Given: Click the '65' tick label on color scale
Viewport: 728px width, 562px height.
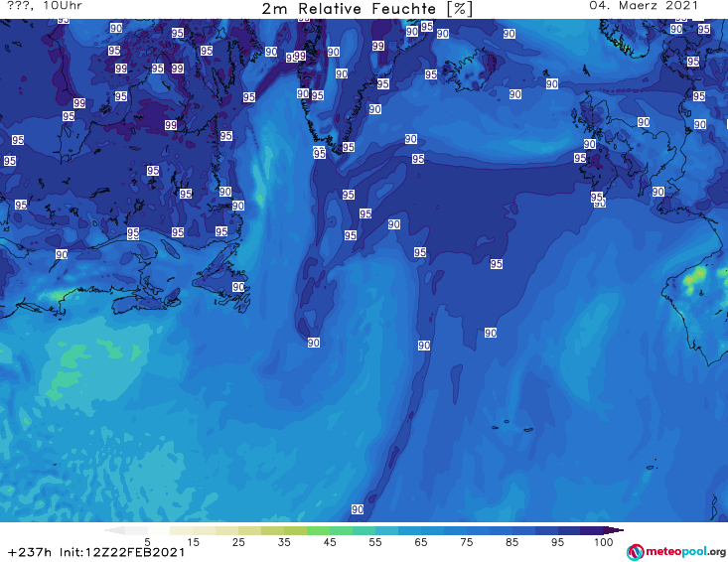Looking at the screenshot, I should click(x=421, y=542).
